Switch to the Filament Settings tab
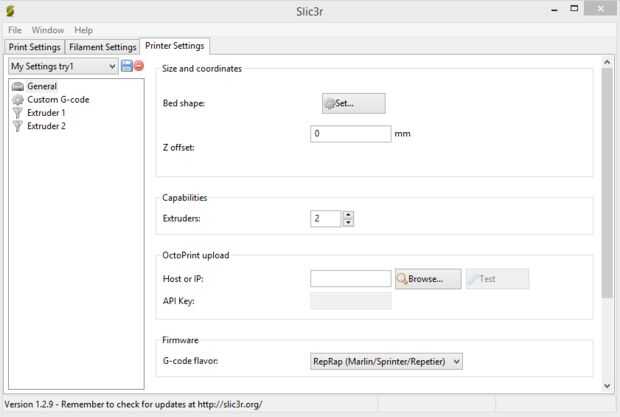The width and height of the screenshot is (620, 417). point(102,47)
